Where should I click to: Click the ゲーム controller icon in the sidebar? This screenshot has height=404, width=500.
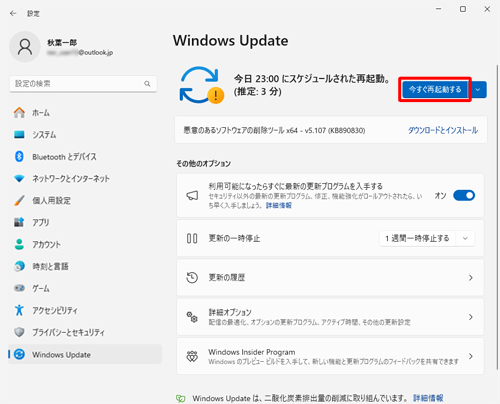19,288
